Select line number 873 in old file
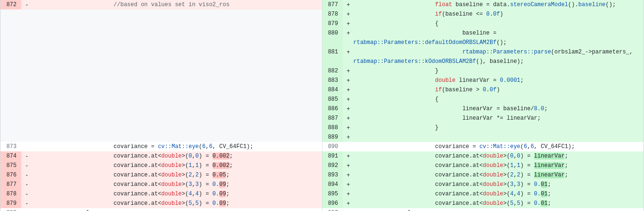The image size is (644, 211). [x=11, y=147]
